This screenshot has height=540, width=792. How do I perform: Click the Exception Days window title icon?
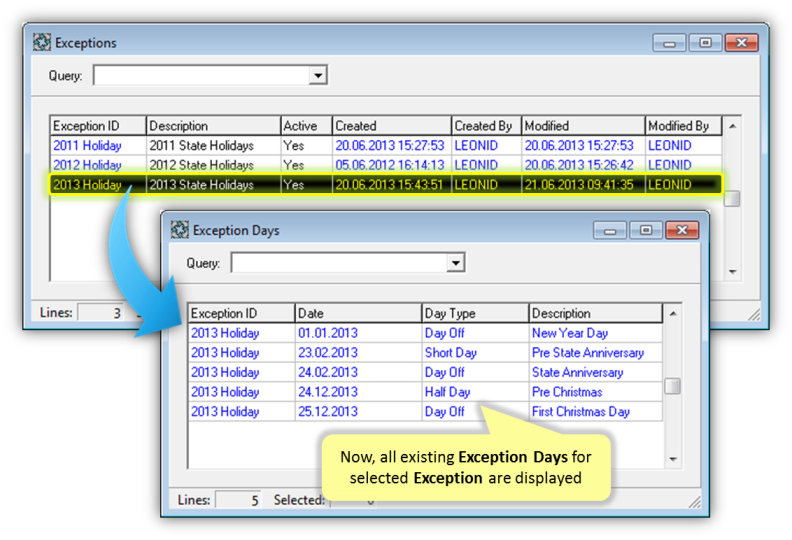[180, 230]
